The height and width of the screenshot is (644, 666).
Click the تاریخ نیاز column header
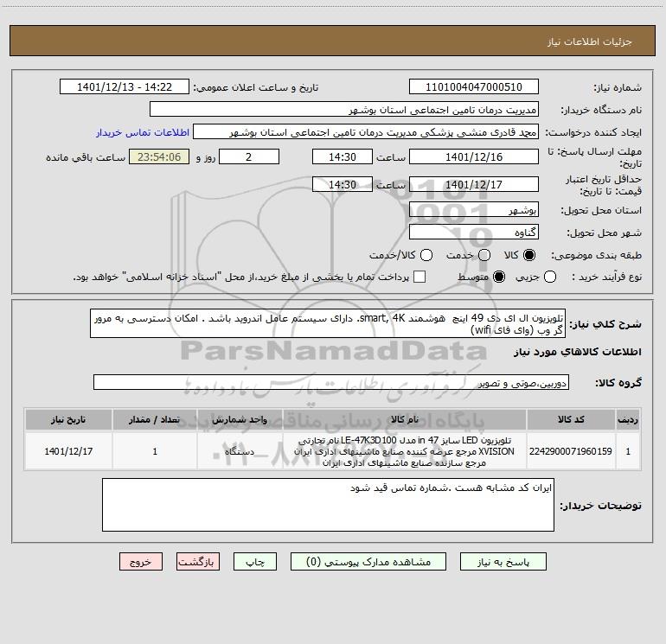(68, 419)
